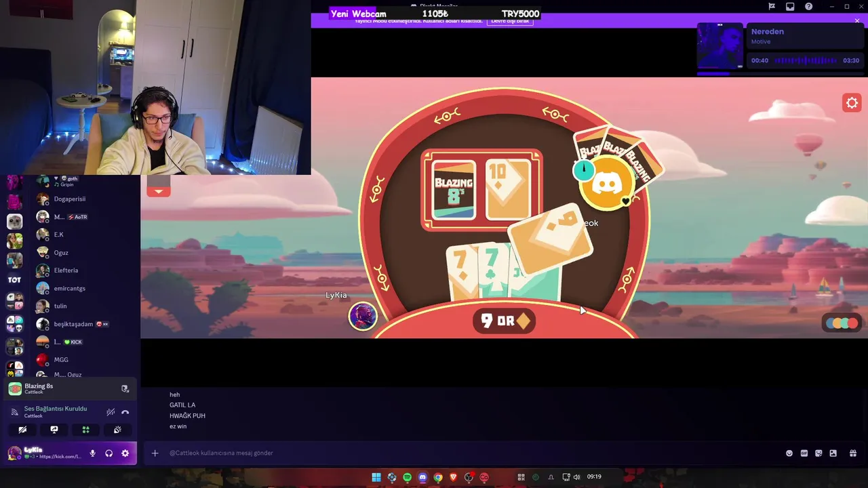This screenshot has height=488, width=868.
Task: Click the 'ez win' chat message
Action: coord(178,426)
